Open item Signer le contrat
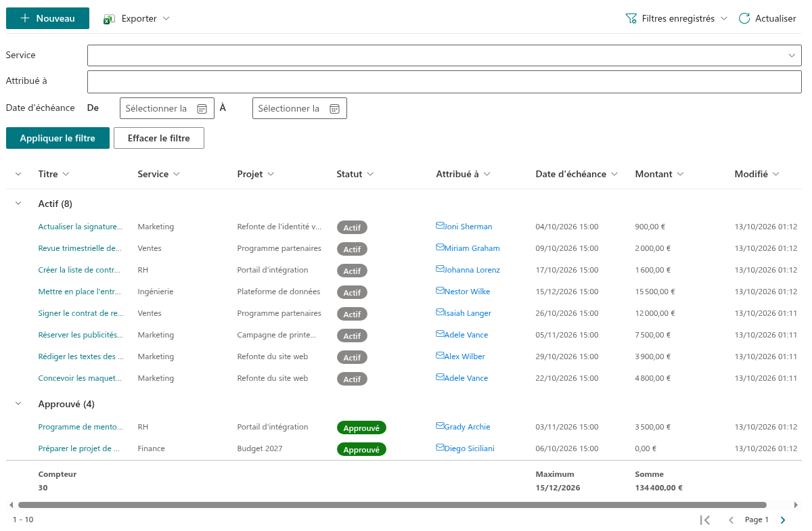Viewport: 812px width, 531px height. [x=81, y=313]
